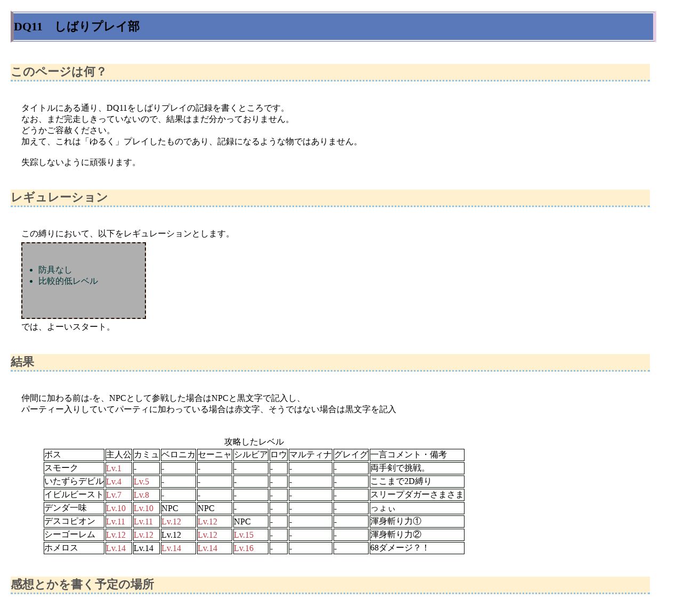
Task: Select the line なお、まだ完走しきっていないので
Action: tap(157, 119)
